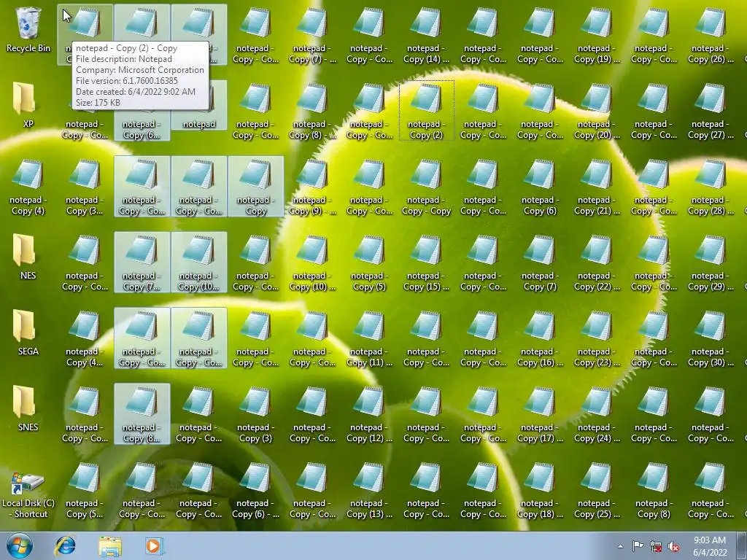Select the 'notepad - Copy (30) ...' icon
Screen dimensions: 747x560
point(711,338)
